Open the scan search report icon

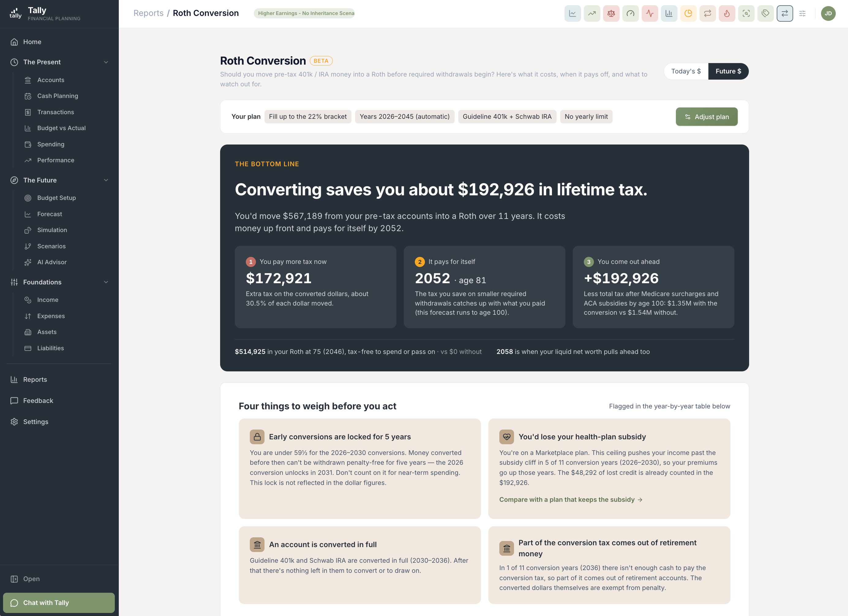(746, 13)
